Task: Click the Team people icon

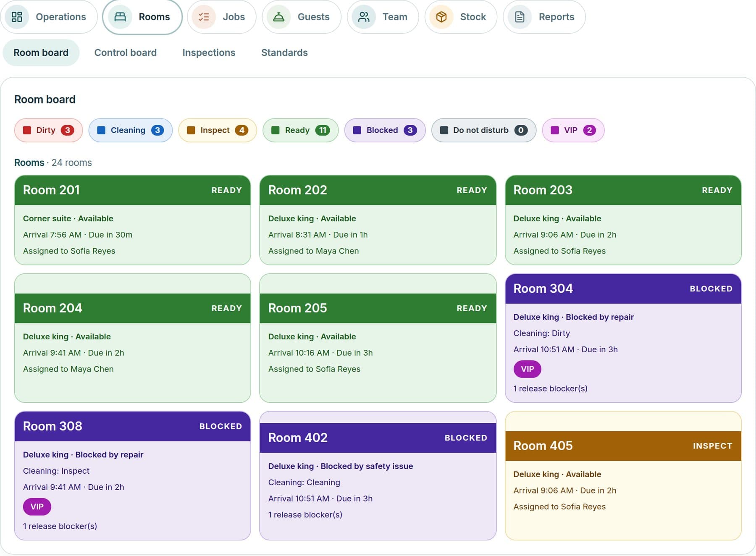Action: tap(364, 17)
